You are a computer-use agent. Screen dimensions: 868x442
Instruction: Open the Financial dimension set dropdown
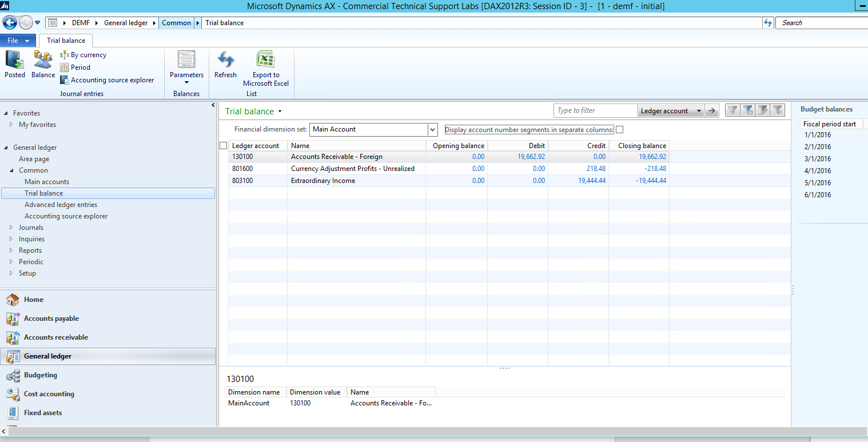432,130
